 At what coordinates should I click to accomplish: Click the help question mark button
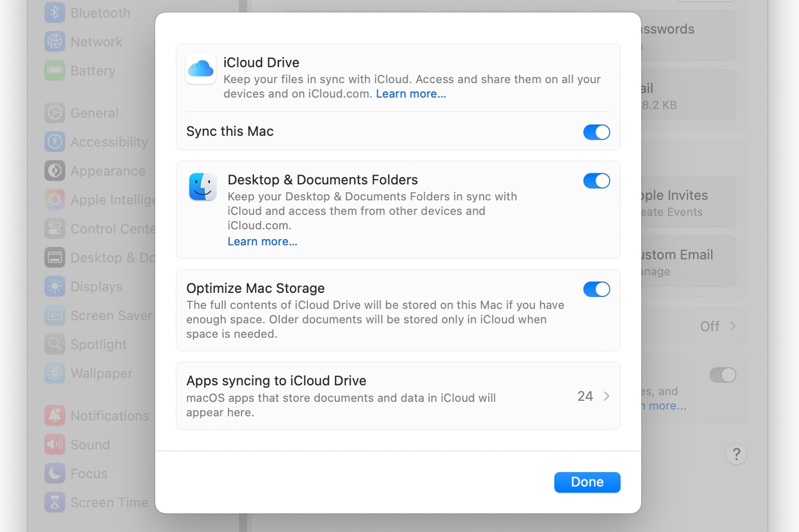pos(736,454)
